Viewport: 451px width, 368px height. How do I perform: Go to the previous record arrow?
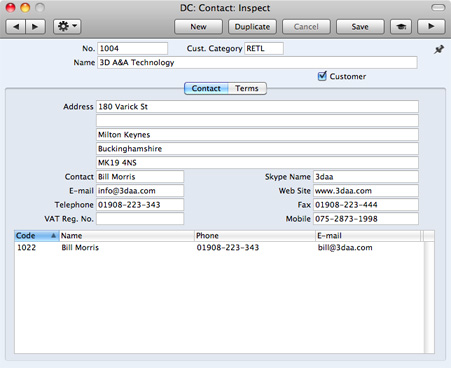click(x=16, y=27)
